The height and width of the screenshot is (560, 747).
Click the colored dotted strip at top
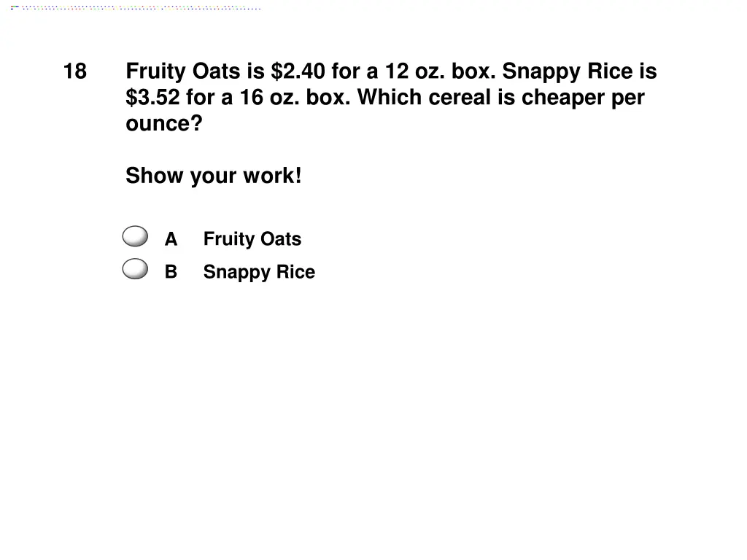[141, 7]
